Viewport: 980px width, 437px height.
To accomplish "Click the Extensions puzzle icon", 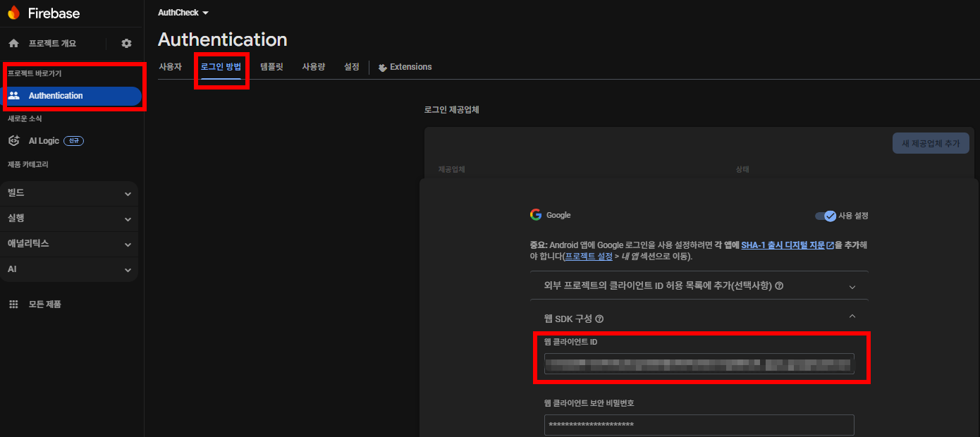I will pyautogui.click(x=383, y=68).
